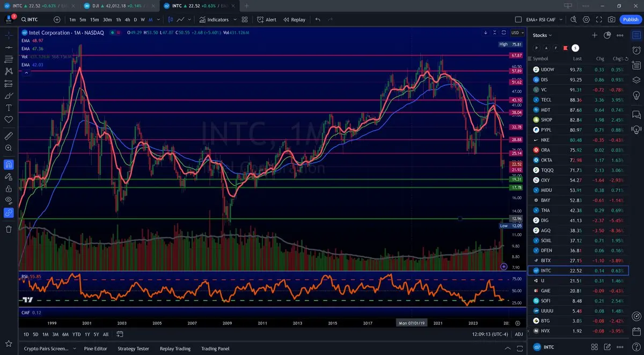644x355 pixels.
Task: Open the Replay Trading tab
Action: [175, 349]
